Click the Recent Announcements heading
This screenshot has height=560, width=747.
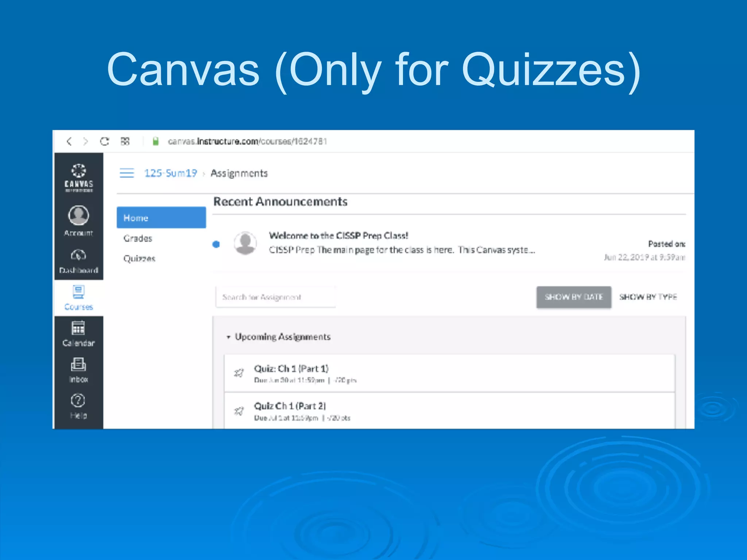280,202
